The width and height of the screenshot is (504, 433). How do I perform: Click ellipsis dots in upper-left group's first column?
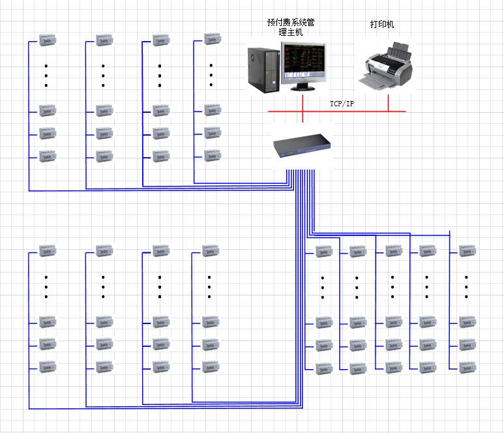46,76
